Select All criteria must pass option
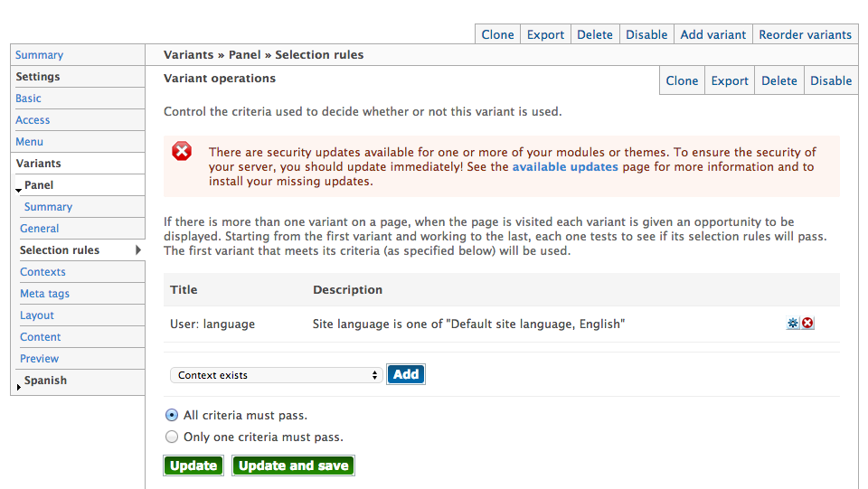868x489 pixels. point(172,415)
